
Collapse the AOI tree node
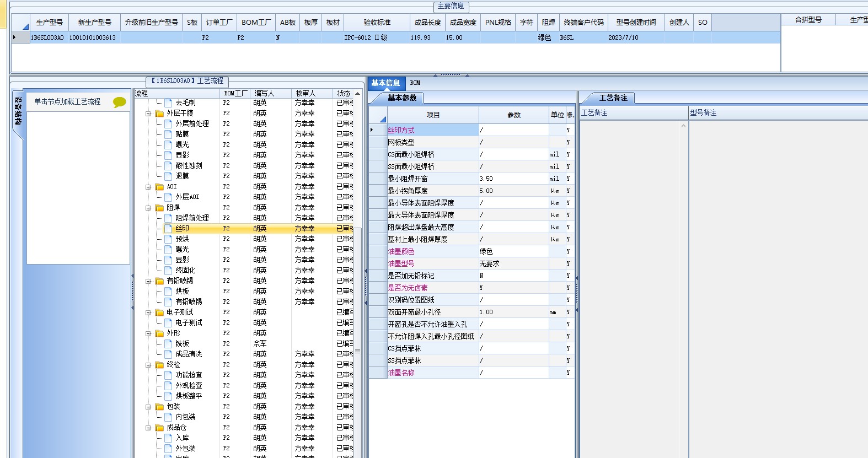click(148, 187)
